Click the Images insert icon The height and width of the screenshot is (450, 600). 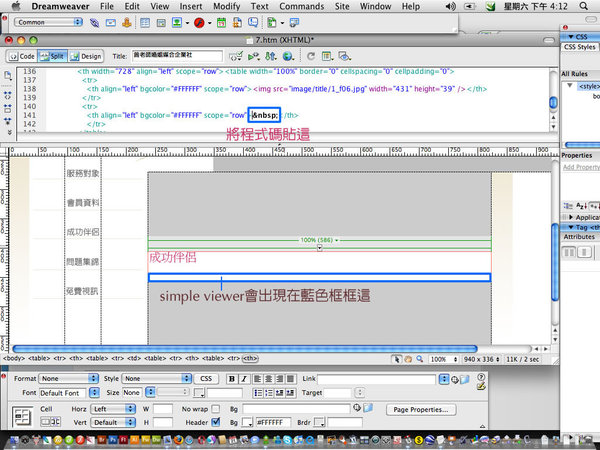tap(177, 23)
